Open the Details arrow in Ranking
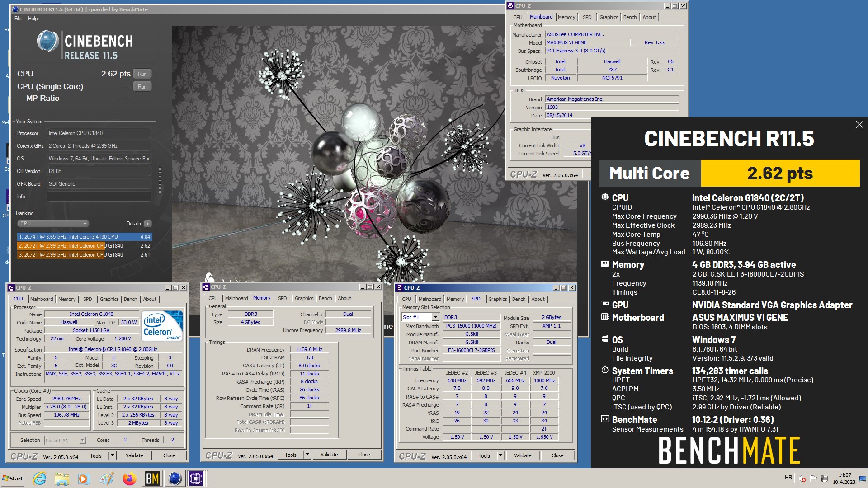 point(148,224)
